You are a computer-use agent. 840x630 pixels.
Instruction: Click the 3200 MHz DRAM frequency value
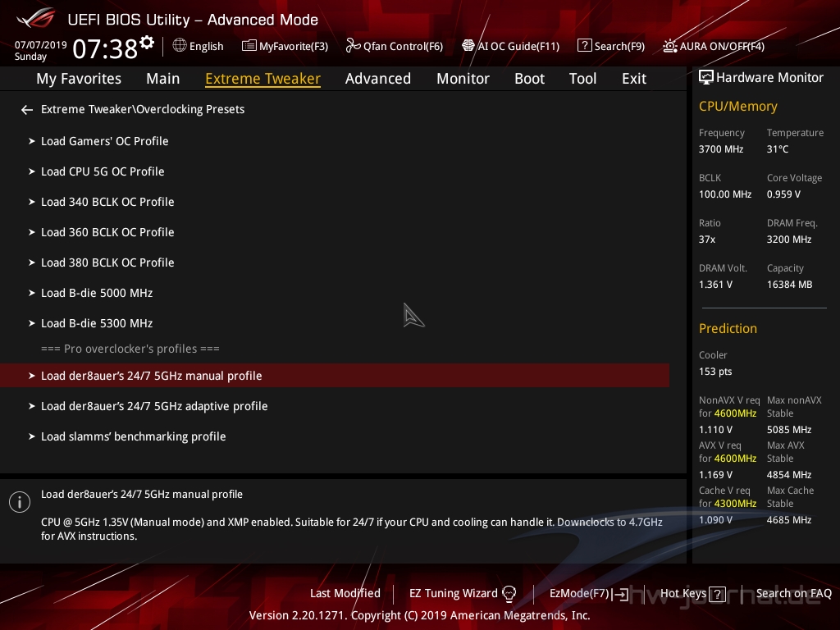[x=788, y=240]
